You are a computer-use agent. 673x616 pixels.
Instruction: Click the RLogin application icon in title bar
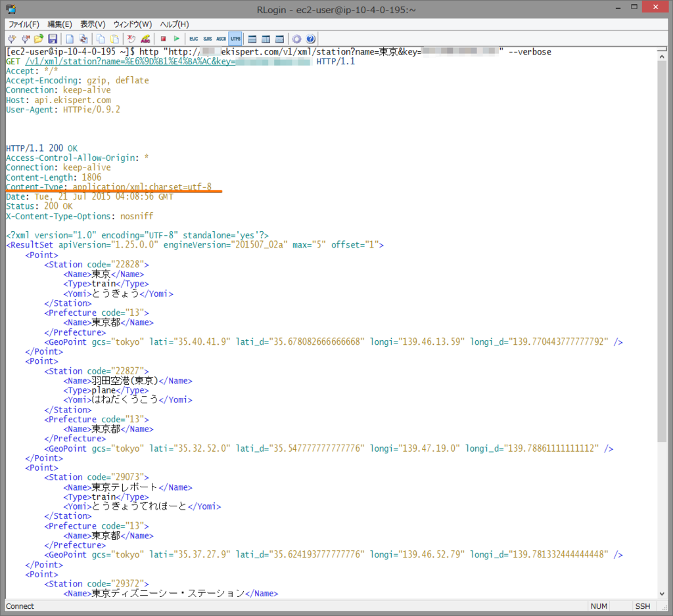coord(11,9)
